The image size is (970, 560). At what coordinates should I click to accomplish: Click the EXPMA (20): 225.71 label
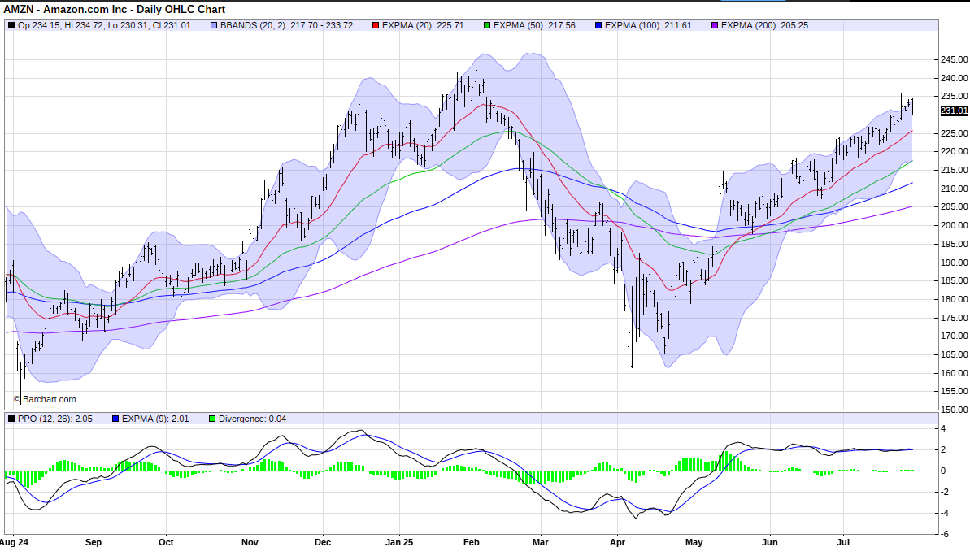point(423,25)
